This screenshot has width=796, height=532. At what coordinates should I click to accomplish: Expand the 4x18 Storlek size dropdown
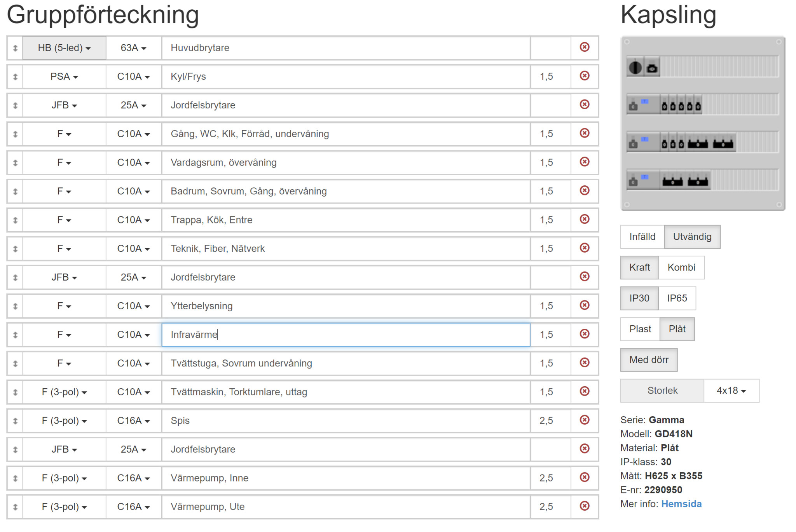click(731, 391)
